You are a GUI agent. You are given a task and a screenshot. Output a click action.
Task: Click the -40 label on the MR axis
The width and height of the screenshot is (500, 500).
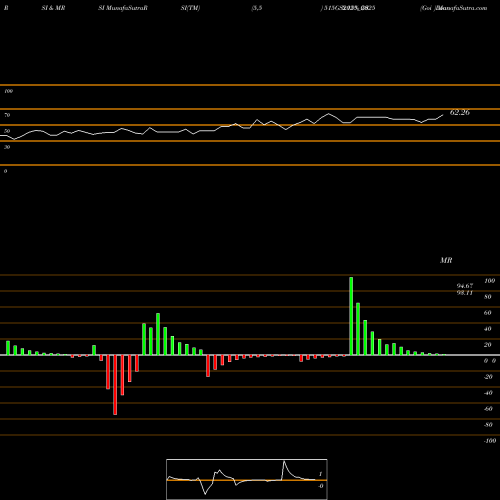click(488, 393)
